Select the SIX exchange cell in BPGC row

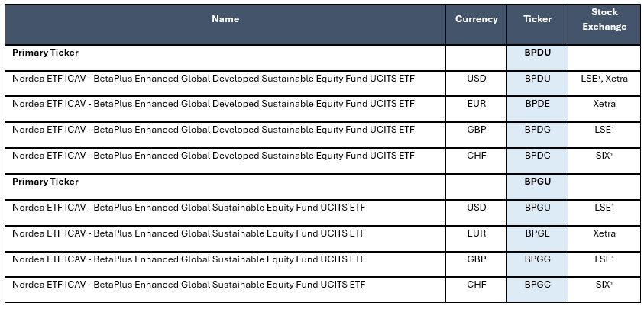coord(604,285)
